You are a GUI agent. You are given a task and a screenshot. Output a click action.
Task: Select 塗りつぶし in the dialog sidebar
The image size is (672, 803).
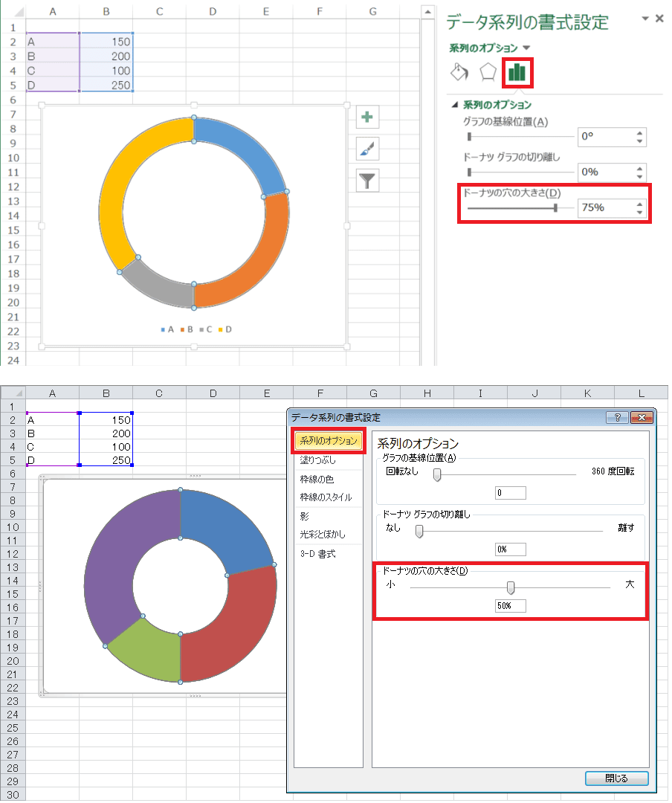320,460
